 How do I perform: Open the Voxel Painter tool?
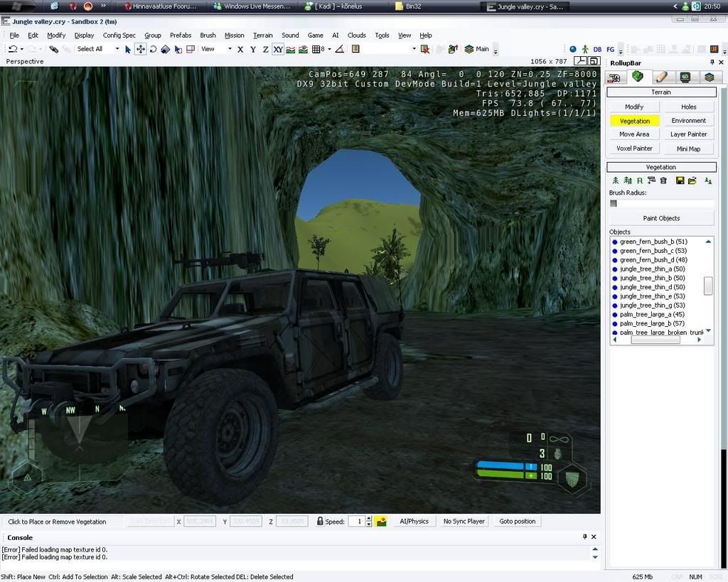633,149
